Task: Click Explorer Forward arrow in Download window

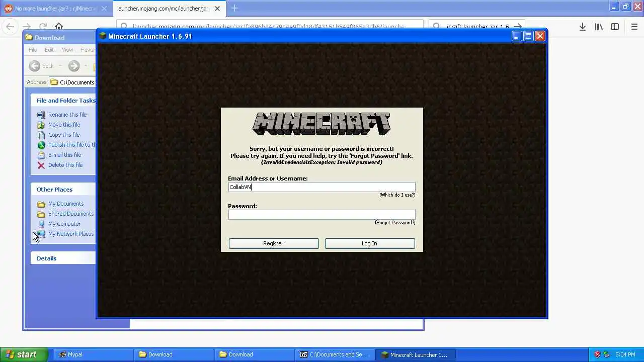Action: click(74, 66)
